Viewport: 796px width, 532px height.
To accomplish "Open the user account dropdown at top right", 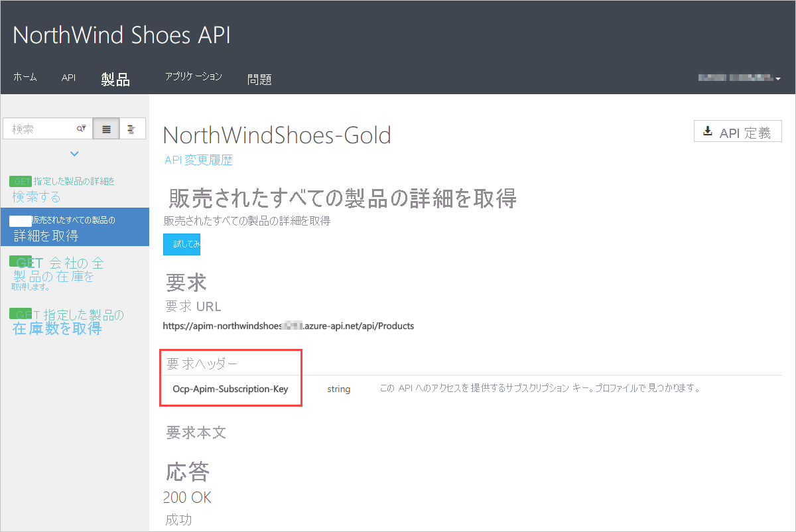I will (739, 77).
